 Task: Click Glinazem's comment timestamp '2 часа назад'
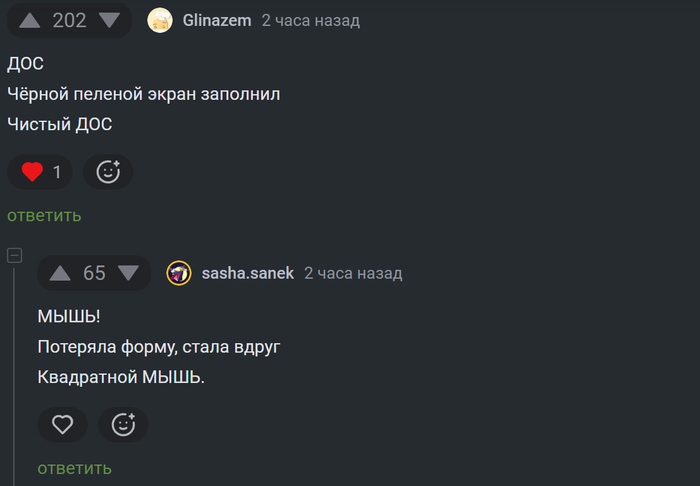[310, 20]
